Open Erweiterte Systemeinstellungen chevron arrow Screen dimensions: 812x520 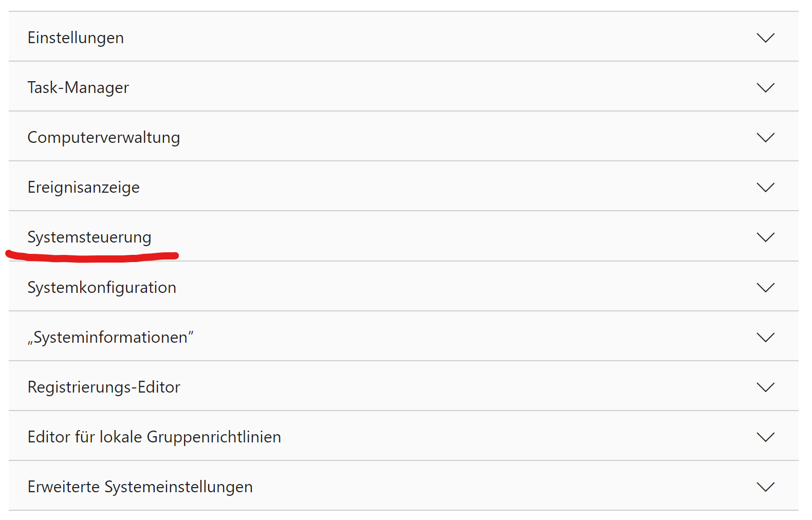tap(765, 487)
